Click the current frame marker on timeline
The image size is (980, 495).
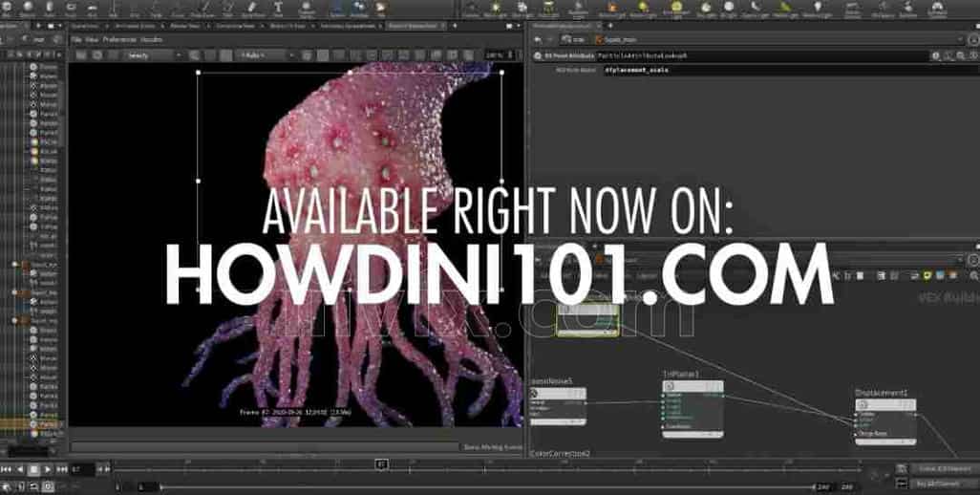click(382, 463)
